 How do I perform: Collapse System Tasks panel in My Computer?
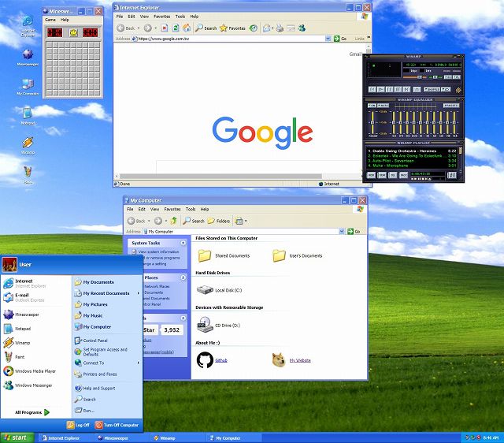click(x=183, y=243)
